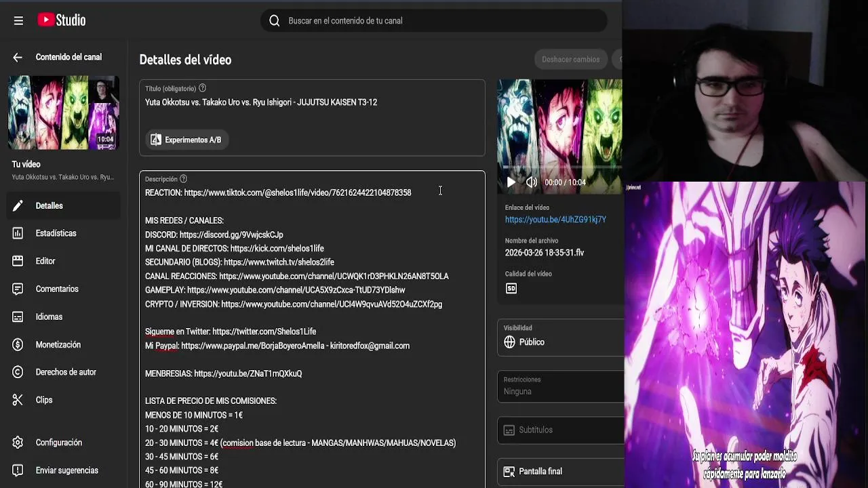Open the Estadísticas section
This screenshot has width=868, height=488.
(x=64, y=233)
